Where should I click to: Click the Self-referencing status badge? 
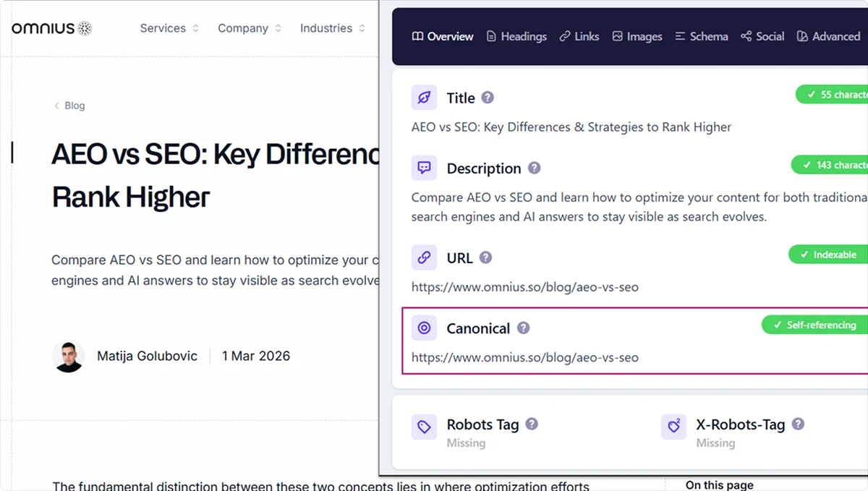814,325
